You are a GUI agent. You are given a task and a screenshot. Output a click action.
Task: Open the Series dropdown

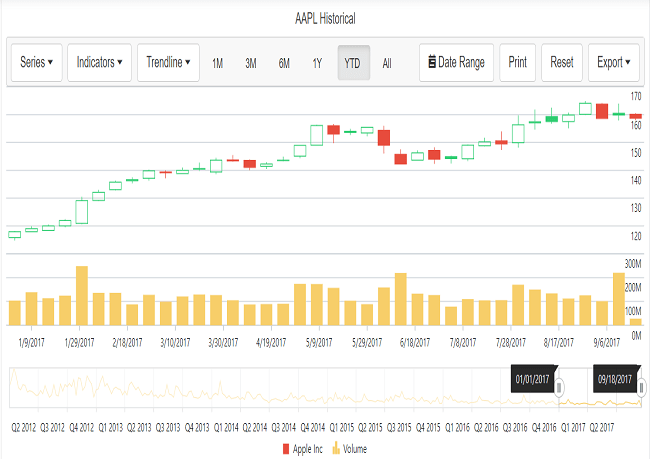tap(37, 62)
